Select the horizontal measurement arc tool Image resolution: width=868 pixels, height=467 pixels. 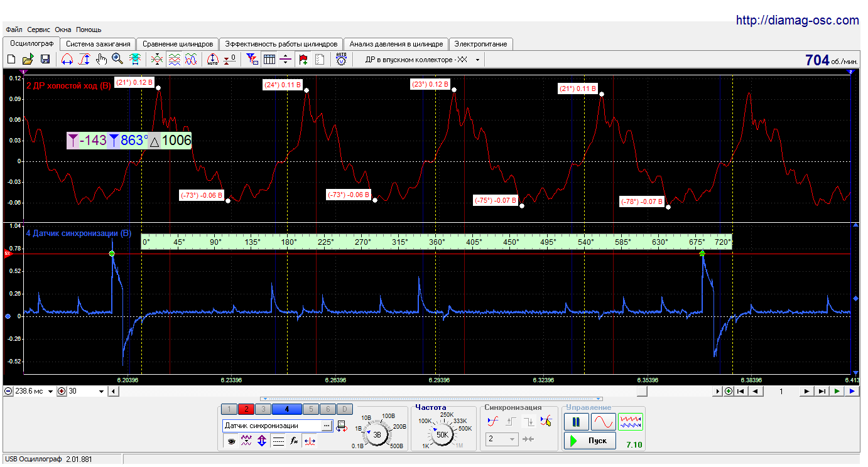[67, 60]
